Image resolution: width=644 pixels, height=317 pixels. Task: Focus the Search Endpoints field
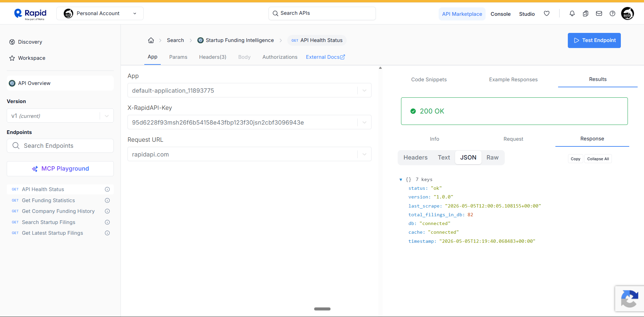coord(60,146)
